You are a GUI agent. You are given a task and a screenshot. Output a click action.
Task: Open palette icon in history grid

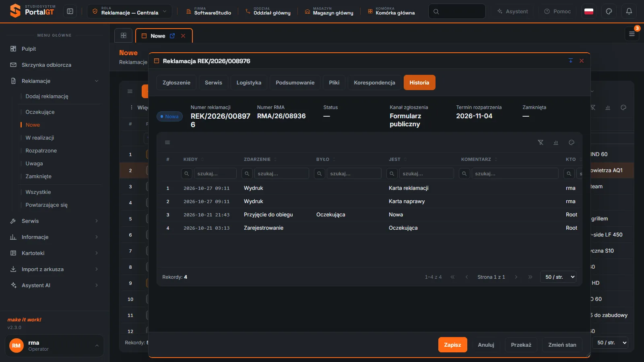tap(572, 142)
